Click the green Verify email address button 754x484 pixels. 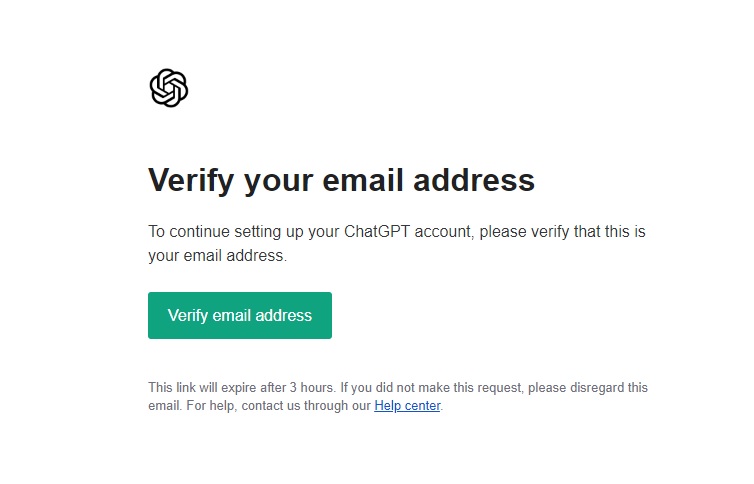coord(239,315)
